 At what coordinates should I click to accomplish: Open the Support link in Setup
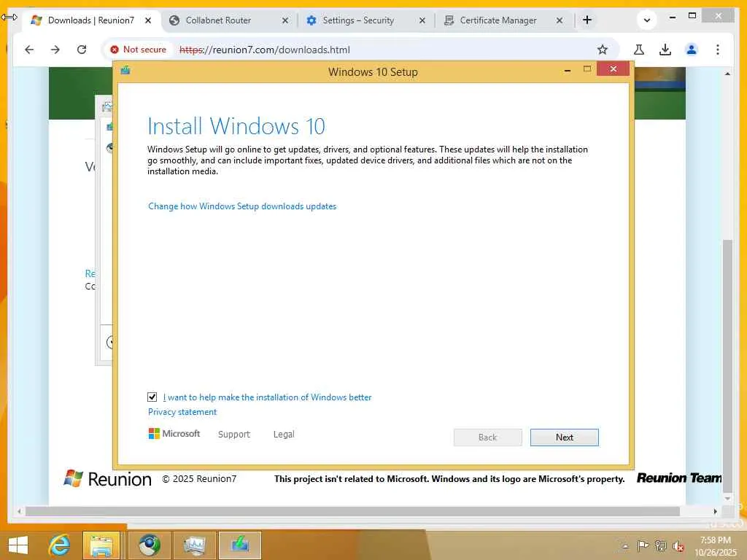click(234, 435)
